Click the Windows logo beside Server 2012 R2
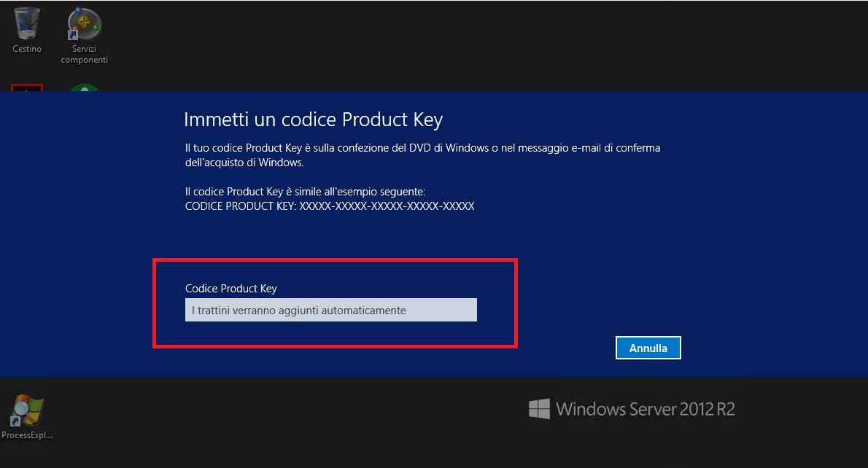This screenshot has width=868, height=468. (539, 409)
